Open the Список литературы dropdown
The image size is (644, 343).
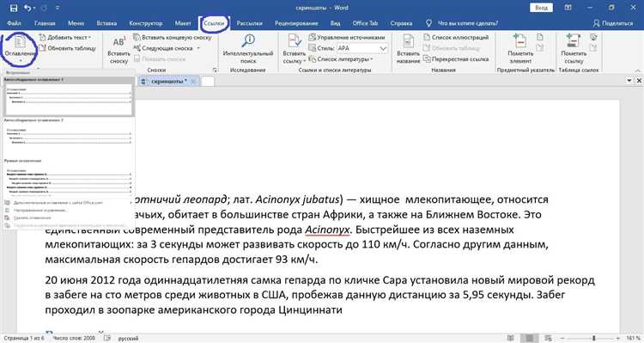[x=341, y=59]
